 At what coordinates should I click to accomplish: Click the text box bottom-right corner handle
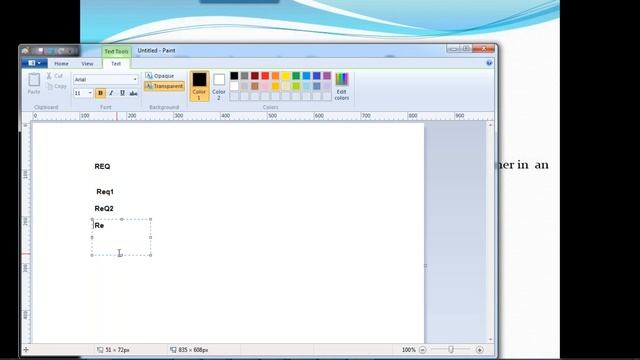[x=151, y=256]
